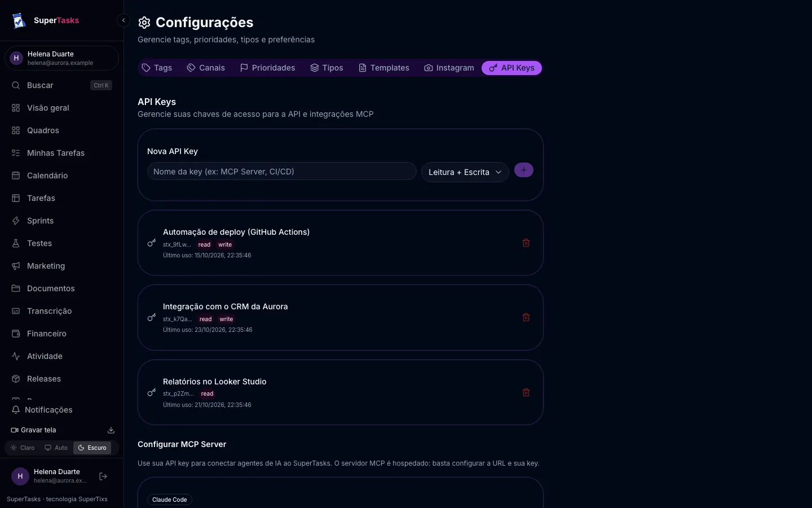The width and height of the screenshot is (812, 508).
Task: Select the API Keys tab
Action: click(511, 68)
